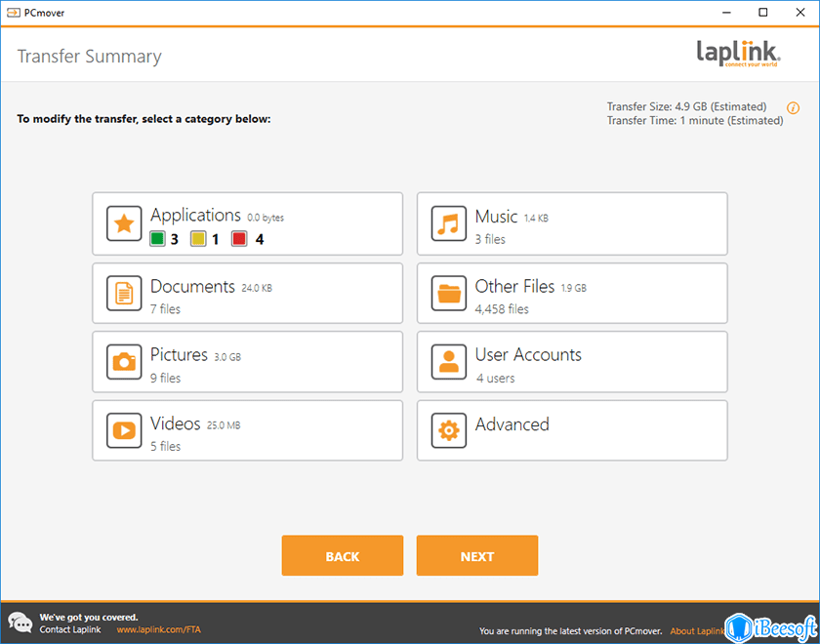
Task: Click the User Accounts person icon
Action: click(448, 361)
